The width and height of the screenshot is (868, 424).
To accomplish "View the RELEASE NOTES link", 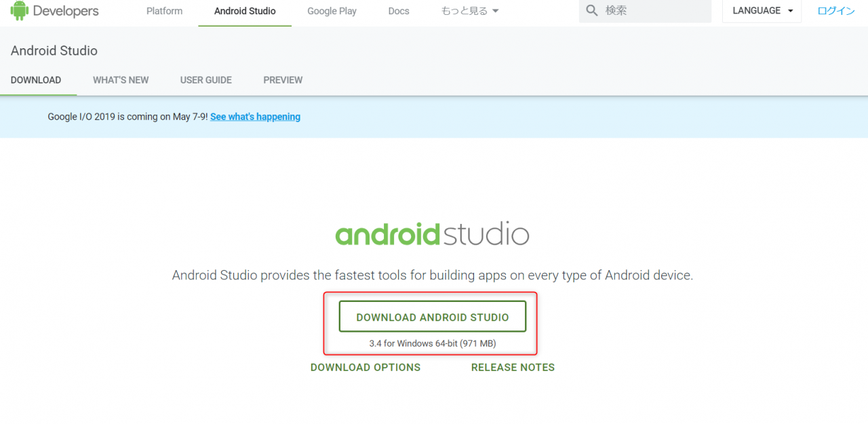I will pyautogui.click(x=513, y=367).
